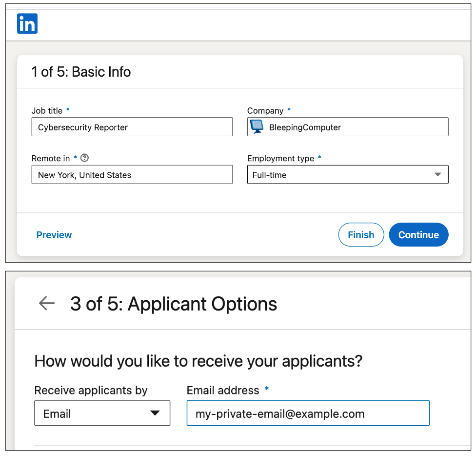The image size is (476, 456).
Task: Open the Employment type dropdown
Action: coord(348,174)
